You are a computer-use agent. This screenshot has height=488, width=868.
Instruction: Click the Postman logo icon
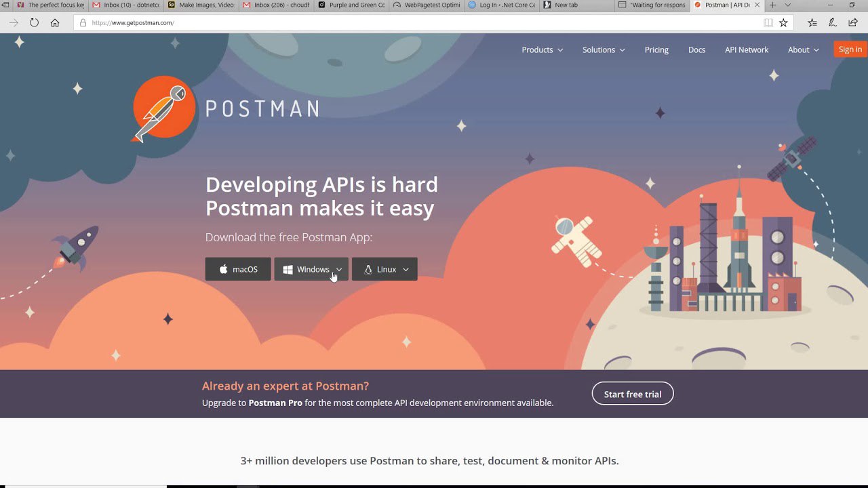click(163, 108)
